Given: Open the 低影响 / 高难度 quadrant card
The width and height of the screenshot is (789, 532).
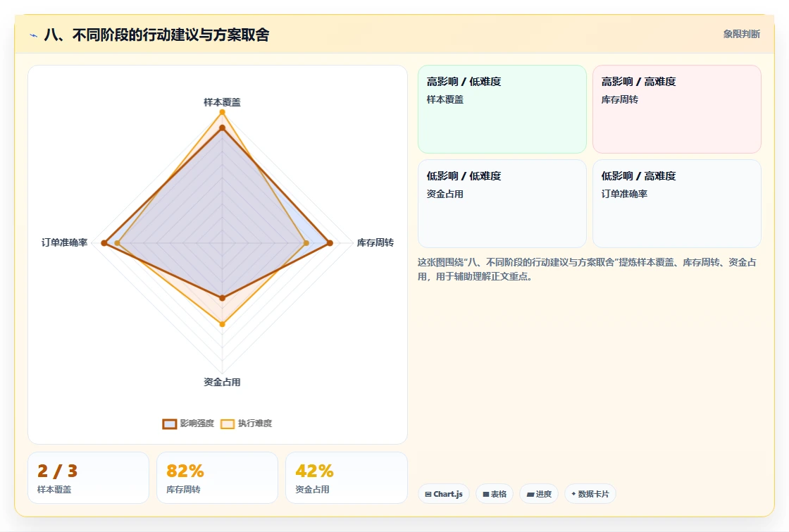Looking at the screenshot, I should [x=677, y=204].
